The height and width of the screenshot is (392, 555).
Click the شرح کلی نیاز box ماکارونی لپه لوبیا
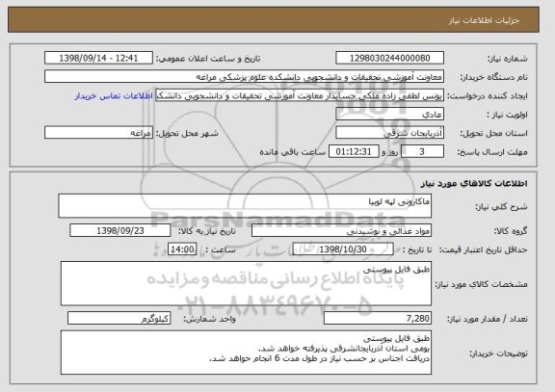[245, 205]
